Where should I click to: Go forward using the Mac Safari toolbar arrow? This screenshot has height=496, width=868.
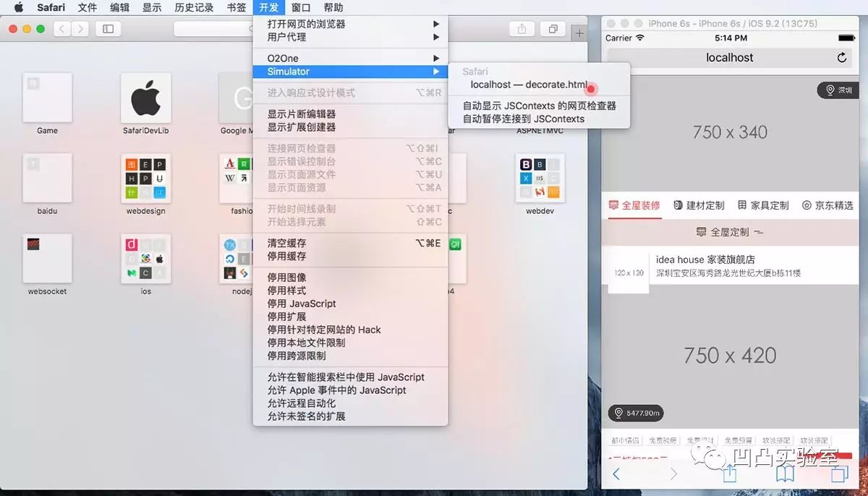80,29
